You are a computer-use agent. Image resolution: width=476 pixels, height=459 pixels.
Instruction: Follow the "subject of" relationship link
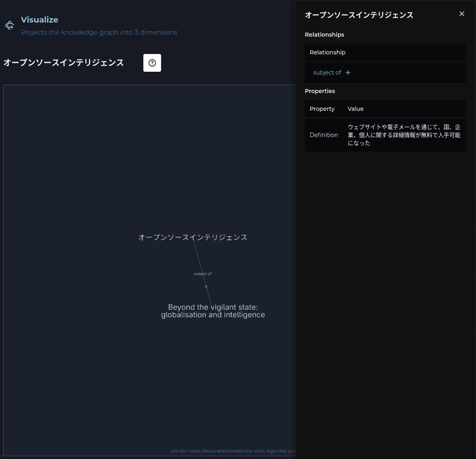[327, 73]
